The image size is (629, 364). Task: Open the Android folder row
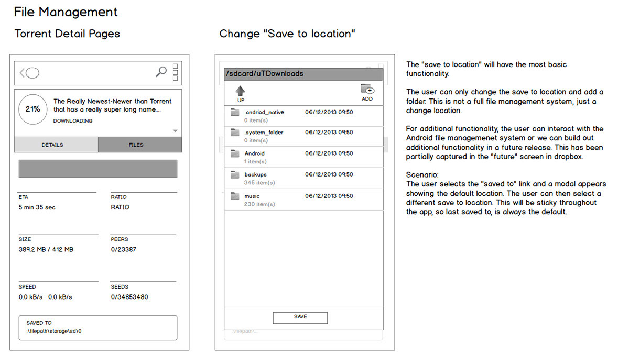[303, 157]
